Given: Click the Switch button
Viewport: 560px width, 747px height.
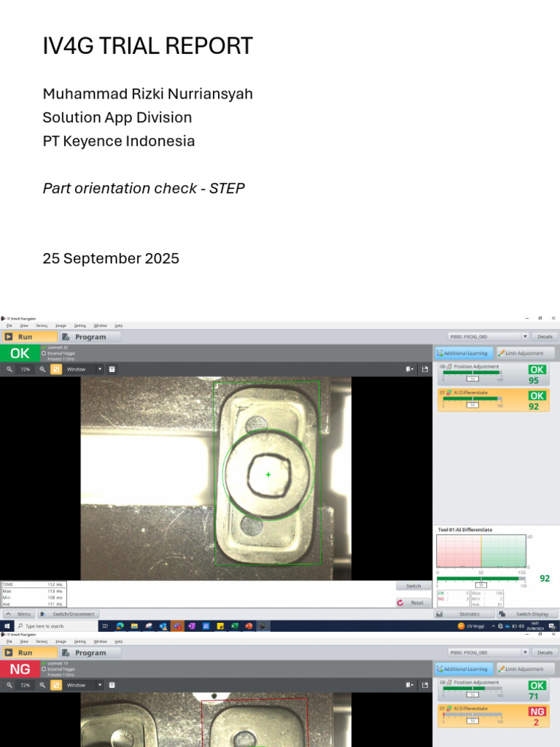Looking at the screenshot, I should click(413, 586).
